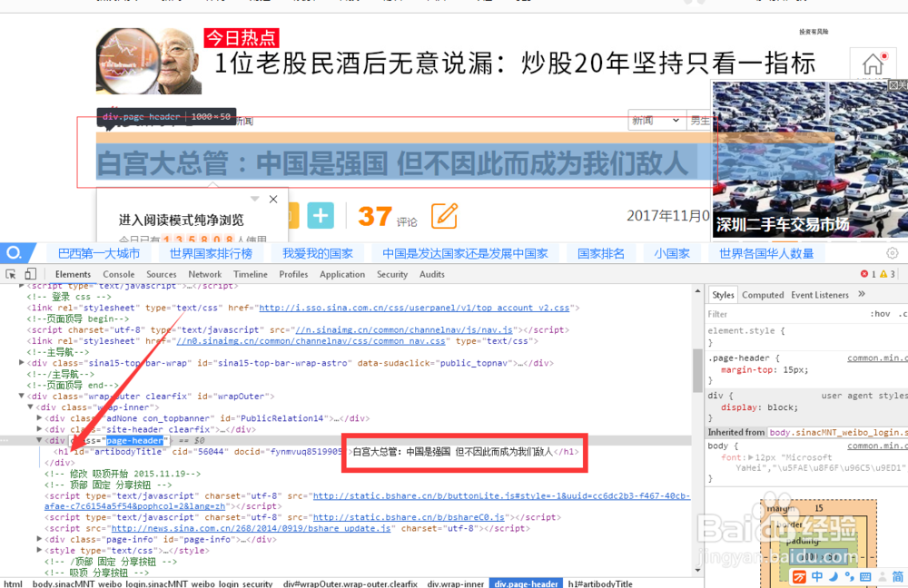Viewport: 908px width, 588px height.
Task: Click the 我爱我的国家 suggestion link
Action: [317, 253]
